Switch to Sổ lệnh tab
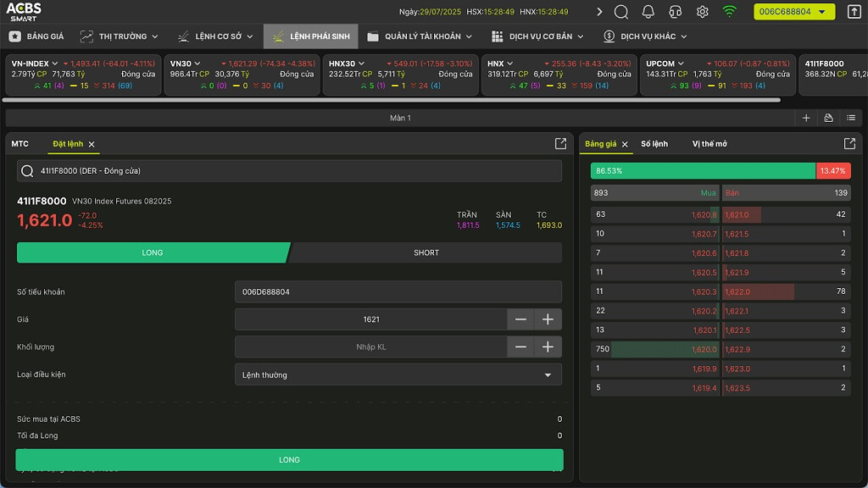This screenshot has height=488, width=868. 654,144
